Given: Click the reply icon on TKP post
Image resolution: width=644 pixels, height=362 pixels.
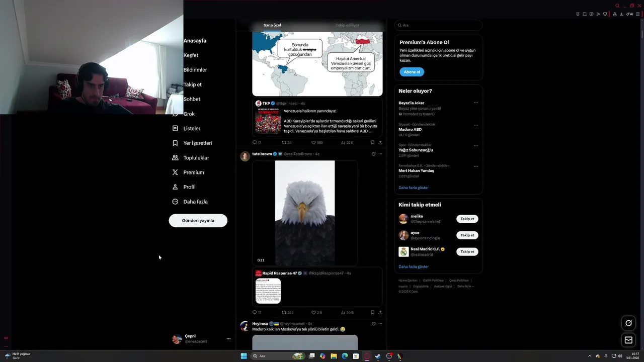Looking at the screenshot, I should tap(255, 142).
